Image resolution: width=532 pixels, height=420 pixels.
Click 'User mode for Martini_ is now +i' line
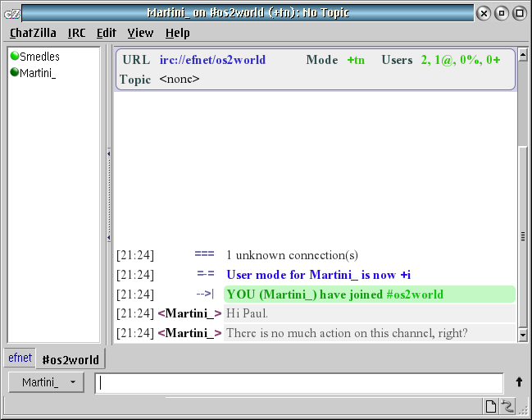[318, 275]
